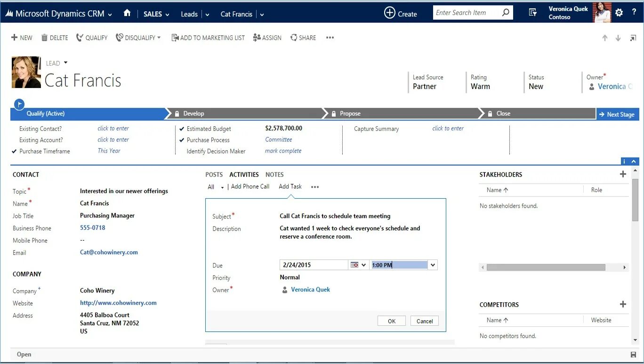Click the Create plus icon
Screen dimensions: 644x364
pyautogui.click(x=389, y=13)
